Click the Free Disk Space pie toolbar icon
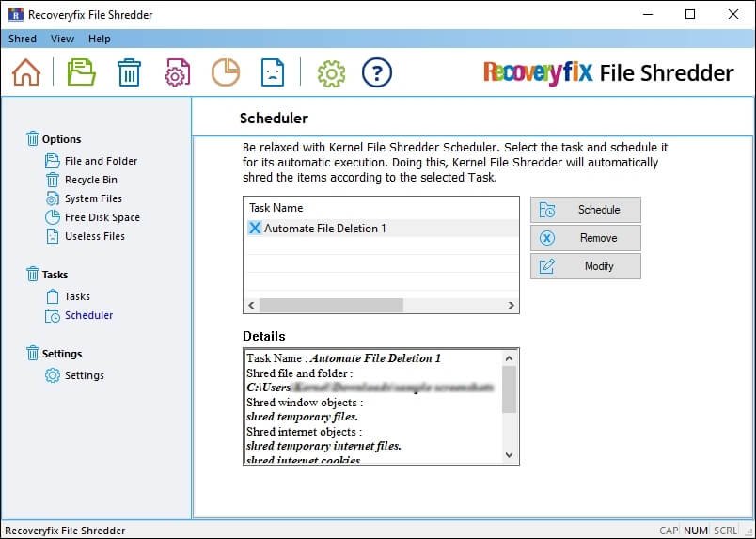The width and height of the screenshot is (756, 539). click(225, 72)
